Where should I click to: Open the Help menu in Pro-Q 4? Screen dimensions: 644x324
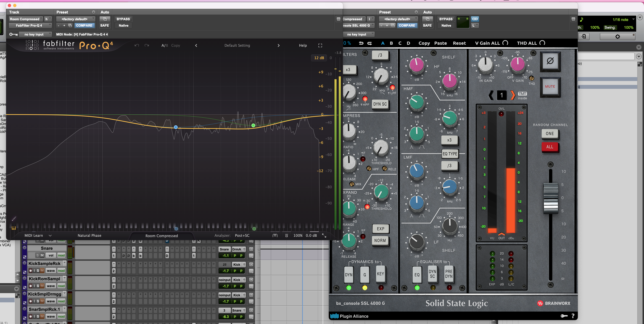[x=303, y=45]
